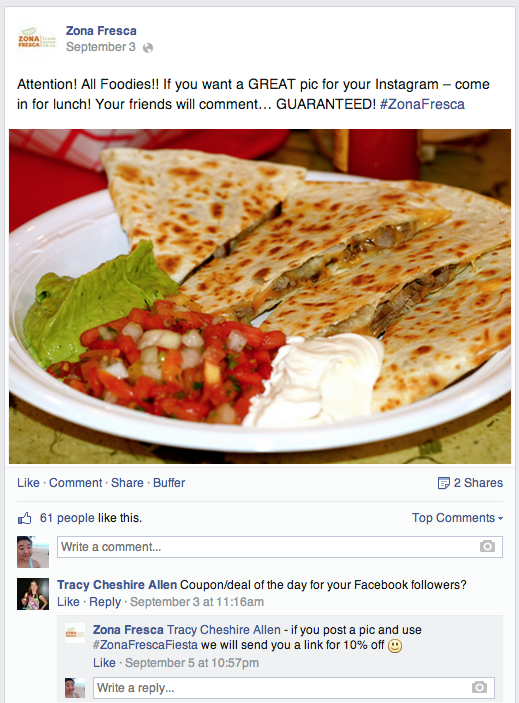Focus the Write a reply field
Image resolution: width=519 pixels, height=703 pixels.
coord(294,688)
